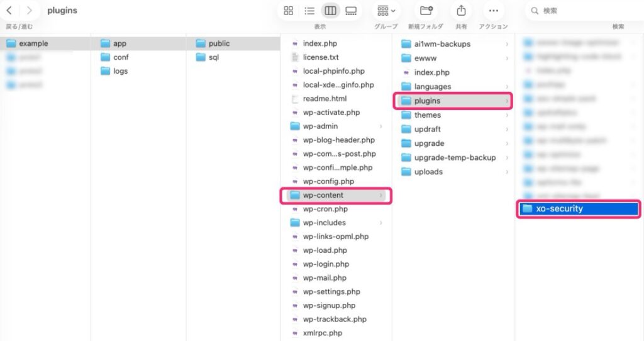
Task: Open the uploads folder
Action: (x=428, y=172)
